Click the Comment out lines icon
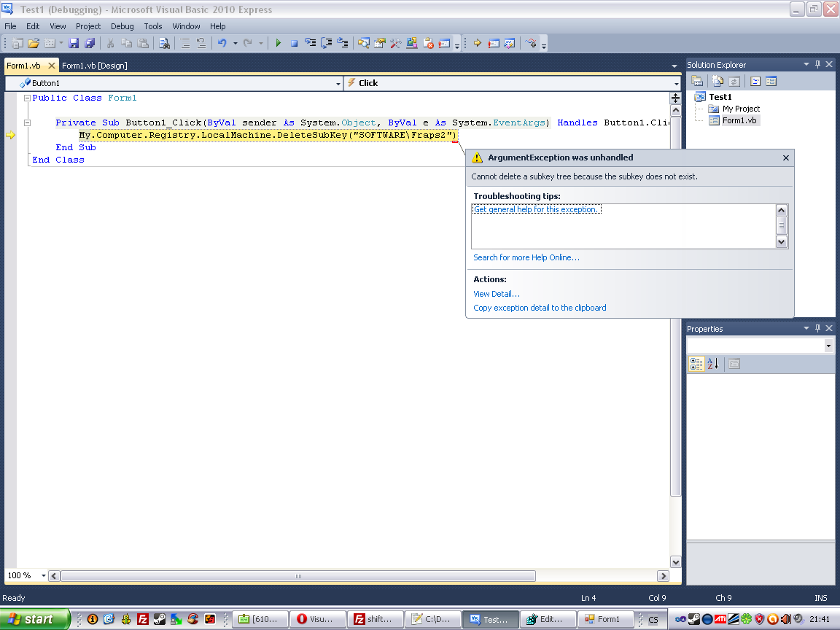 click(x=184, y=44)
